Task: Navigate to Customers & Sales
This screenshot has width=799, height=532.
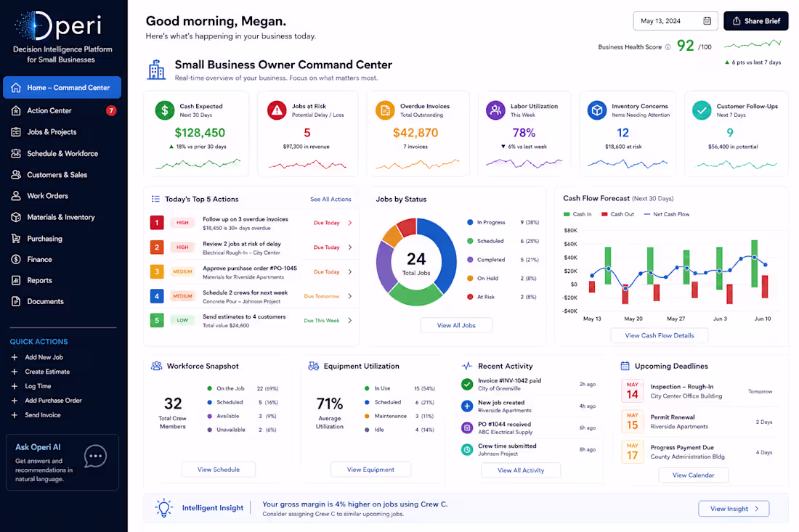Action: [x=57, y=175]
